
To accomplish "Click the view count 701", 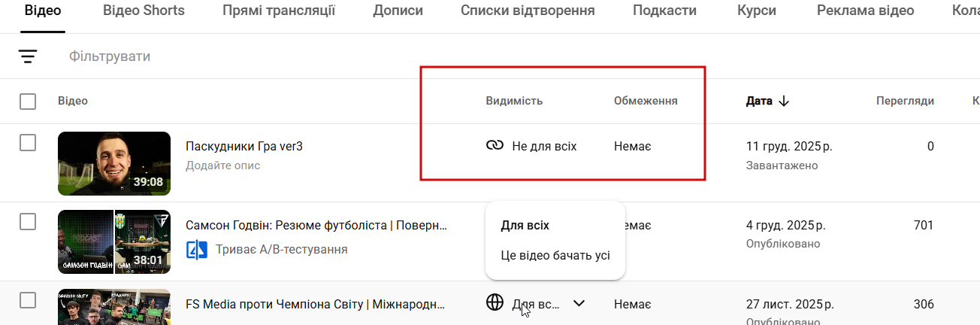I will pos(924,225).
